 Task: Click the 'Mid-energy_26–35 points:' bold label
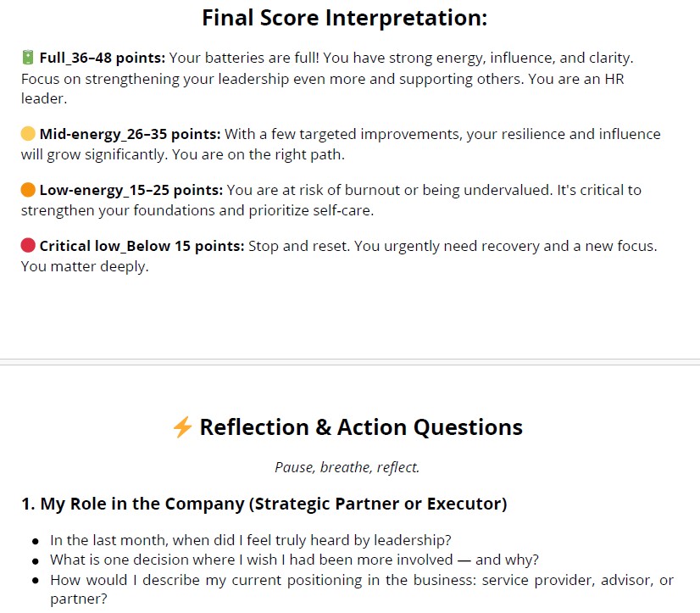tap(130, 134)
